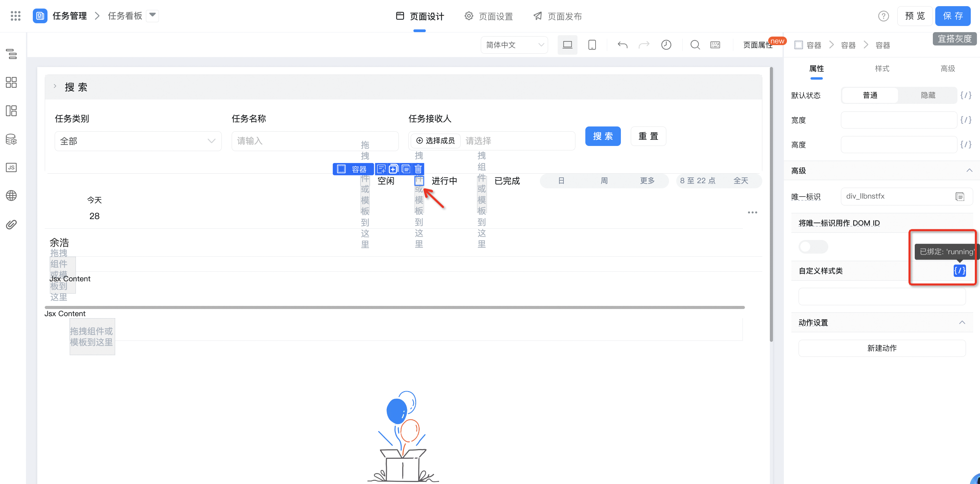Collapse the 动作设置 section
980x484 pixels.
coord(962,322)
